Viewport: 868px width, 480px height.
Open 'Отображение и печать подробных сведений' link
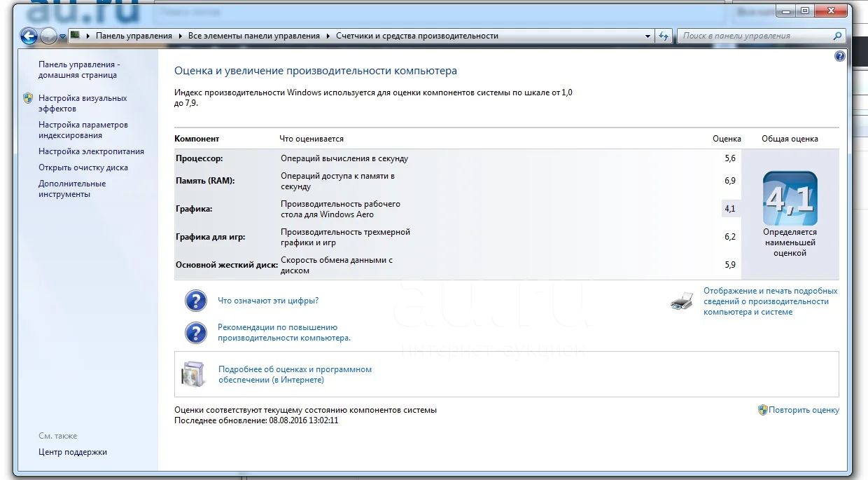pyautogui.click(x=770, y=301)
